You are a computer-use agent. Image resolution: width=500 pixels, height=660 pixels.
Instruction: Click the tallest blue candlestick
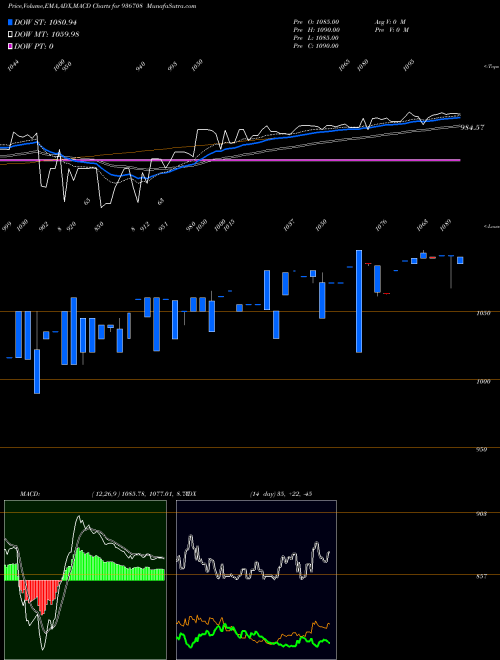click(359, 301)
